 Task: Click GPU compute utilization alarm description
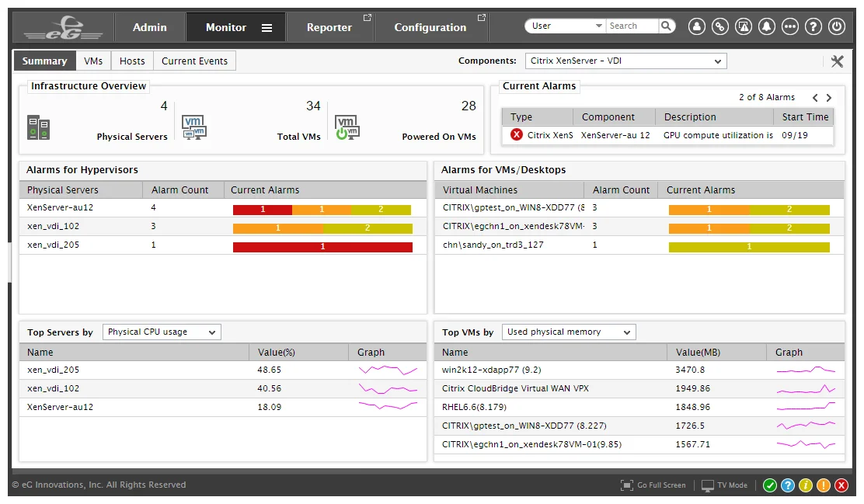pos(718,135)
